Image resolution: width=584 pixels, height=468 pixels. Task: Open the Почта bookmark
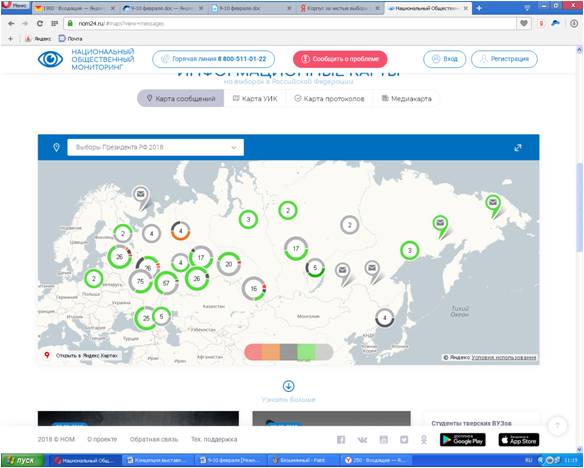pyautogui.click(x=71, y=38)
